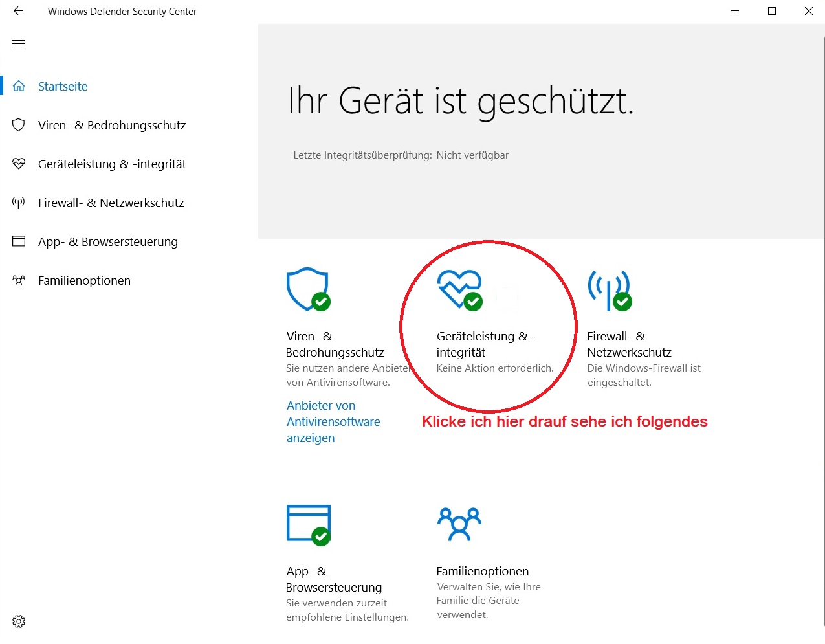Screen dimensions: 825x644
Task: Go back with the arrow in title bar
Action: point(18,11)
